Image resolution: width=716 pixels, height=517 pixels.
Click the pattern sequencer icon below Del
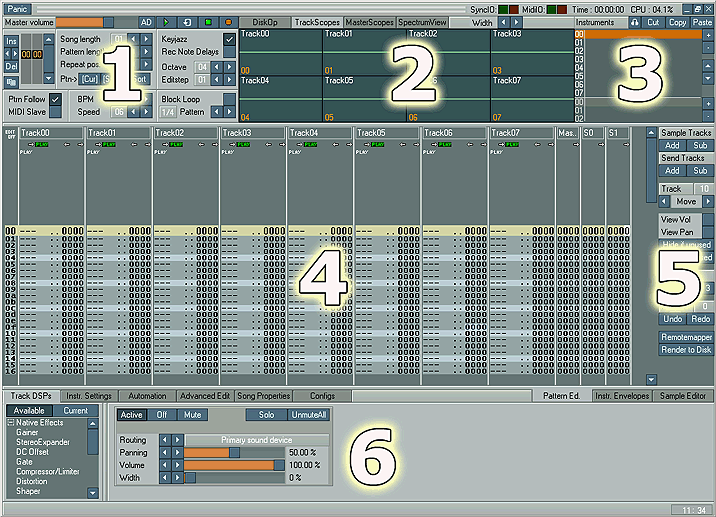(x=11, y=82)
